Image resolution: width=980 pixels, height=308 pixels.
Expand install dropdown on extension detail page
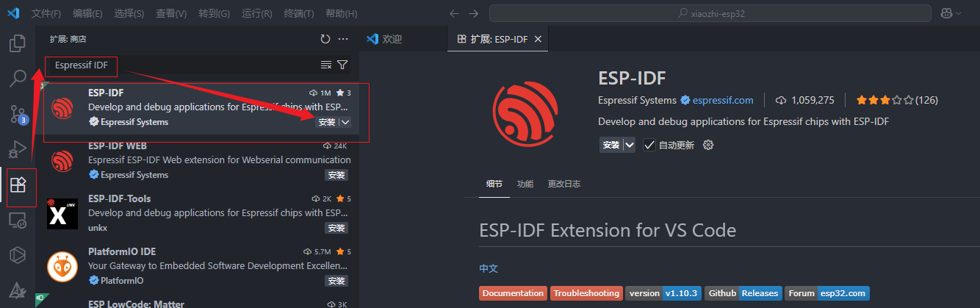(629, 145)
